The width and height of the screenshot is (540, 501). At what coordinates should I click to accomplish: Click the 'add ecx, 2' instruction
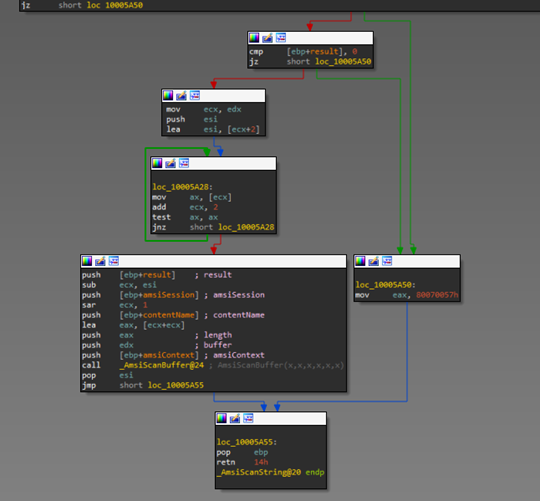pos(185,207)
